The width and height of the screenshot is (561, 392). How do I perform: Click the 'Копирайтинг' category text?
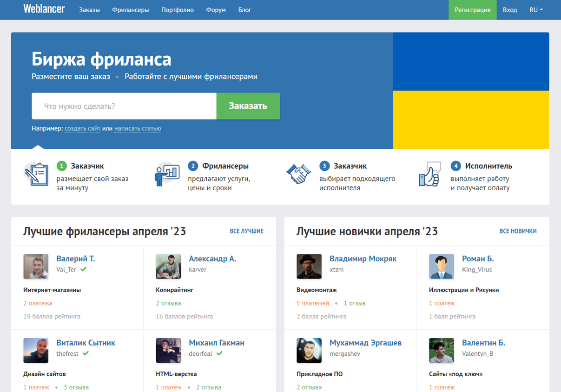point(174,290)
